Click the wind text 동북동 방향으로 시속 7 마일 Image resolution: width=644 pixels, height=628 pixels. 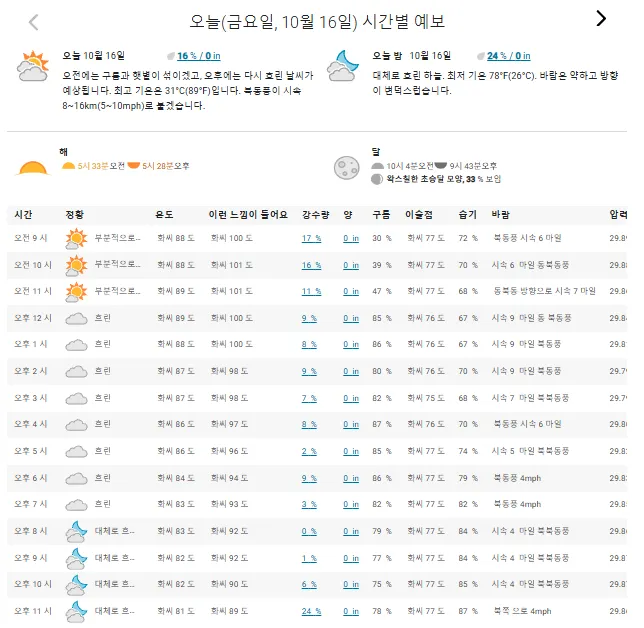544,291
